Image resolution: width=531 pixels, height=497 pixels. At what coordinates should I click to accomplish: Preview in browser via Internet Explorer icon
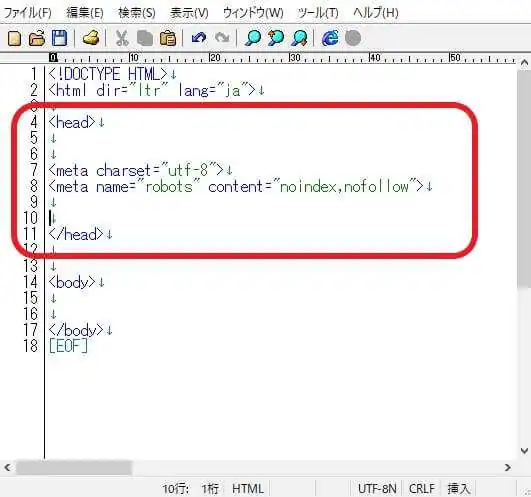[x=330, y=38]
